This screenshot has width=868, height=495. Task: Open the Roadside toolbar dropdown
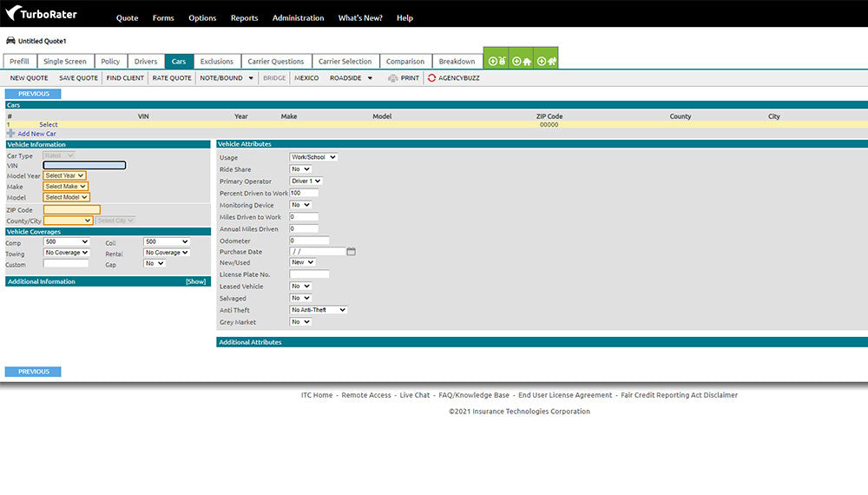point(370,78)
